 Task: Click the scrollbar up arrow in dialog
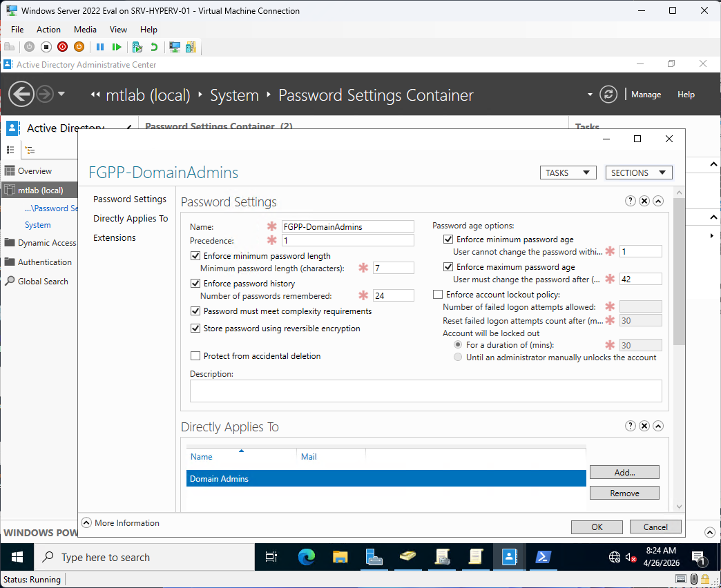[679, 193]
